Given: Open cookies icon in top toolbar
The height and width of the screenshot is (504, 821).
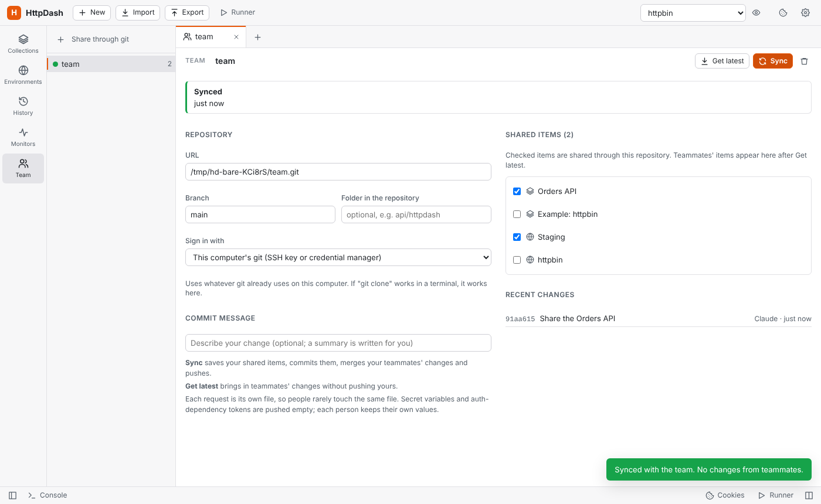Looking at the screenshot, I should point(783,13).
